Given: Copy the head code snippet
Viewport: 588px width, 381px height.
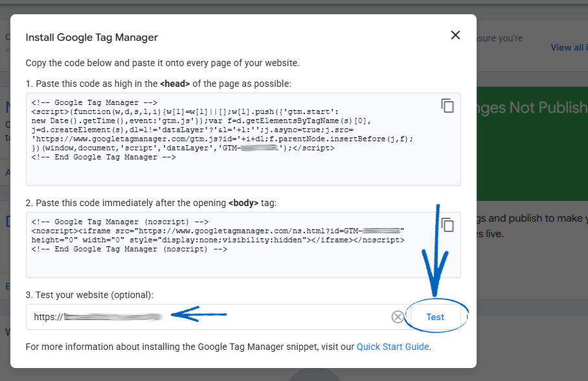Looking at the screenshot, I should 447,106.
